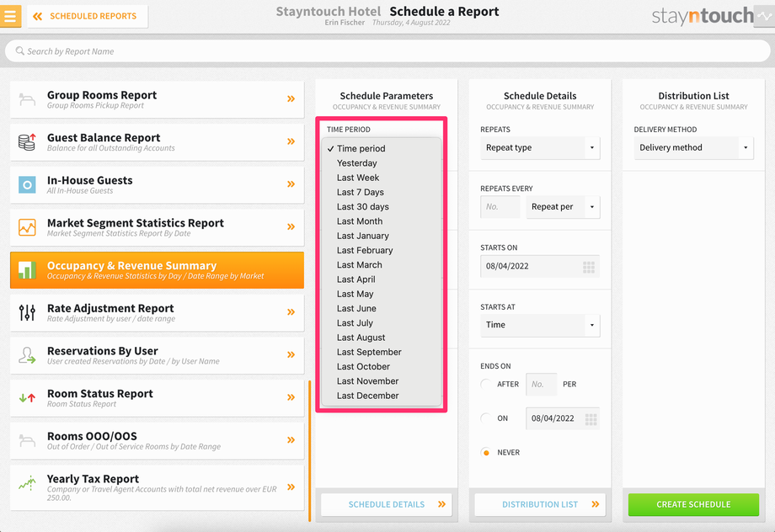775x532 pixels.
Task: Choose Yesterday from time period list
Action: 381,163
